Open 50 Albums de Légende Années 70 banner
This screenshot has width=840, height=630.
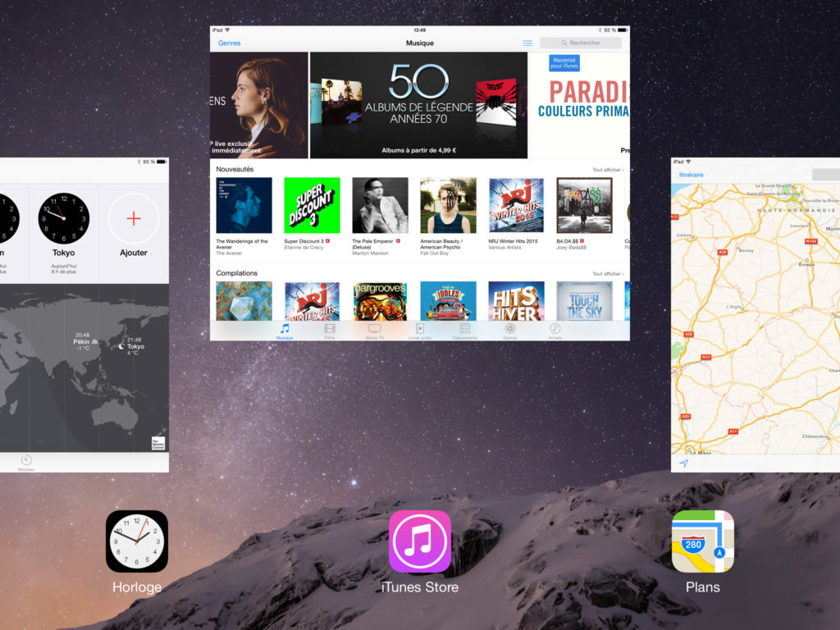[418, 105]
